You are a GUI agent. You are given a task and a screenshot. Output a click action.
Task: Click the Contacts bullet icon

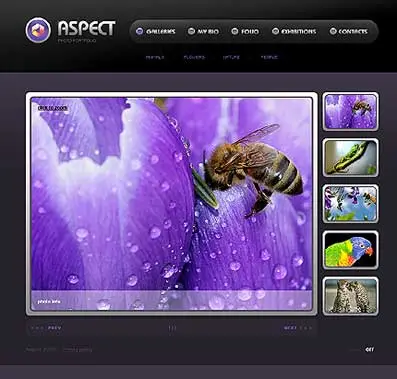333,31
